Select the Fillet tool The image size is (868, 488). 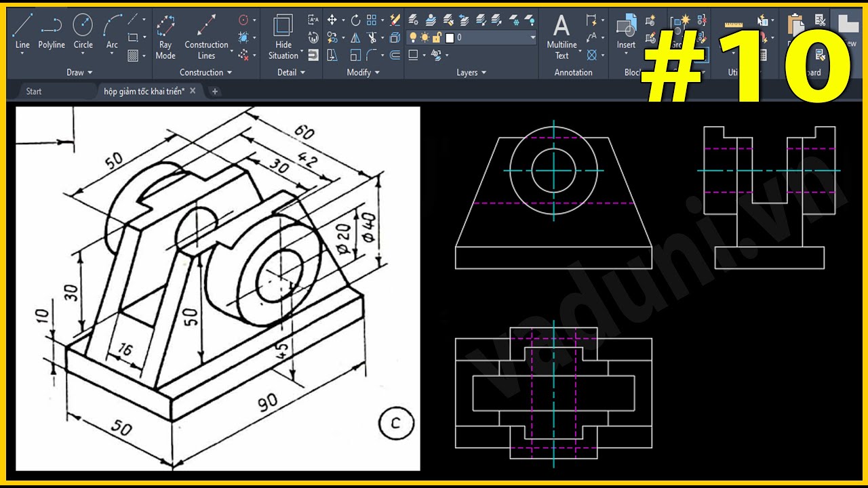(x=372, y=55)
